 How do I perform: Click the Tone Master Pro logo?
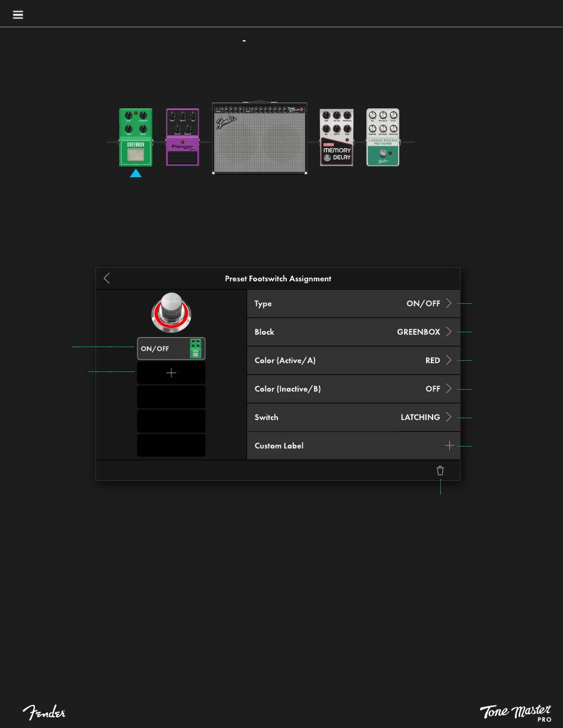pos(516,713)
